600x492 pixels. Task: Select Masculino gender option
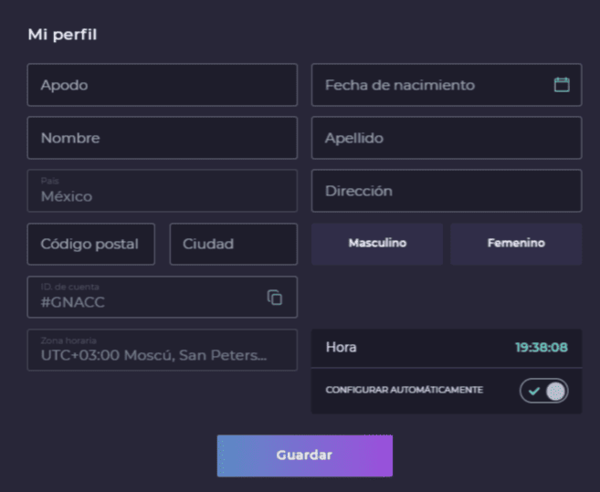pos(377,243)
